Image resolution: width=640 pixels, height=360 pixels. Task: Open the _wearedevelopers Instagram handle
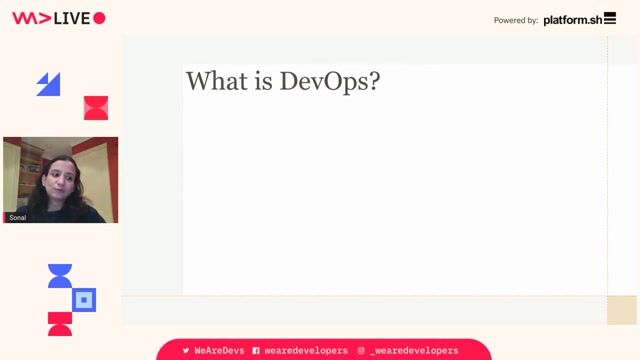click(x=414, y=351)
